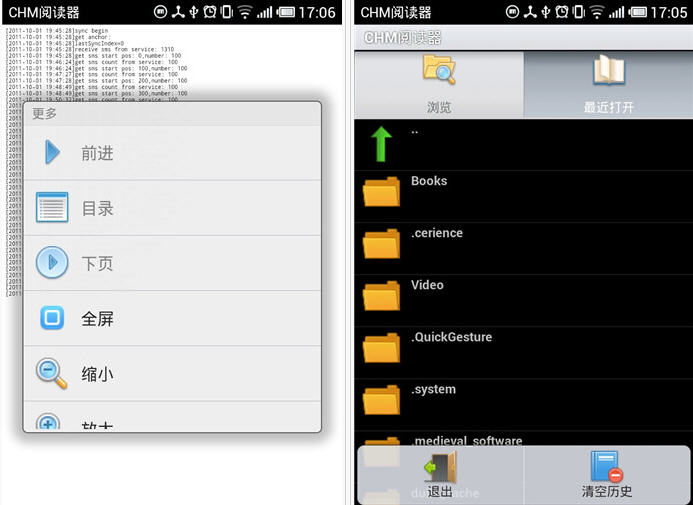This screenshot has height=505, width=693.
Task: Tap the alarm clock icon in right status bar
Action: click(562, 12)
